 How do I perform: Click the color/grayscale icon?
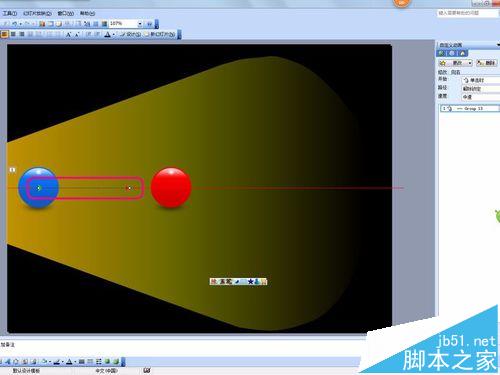point(104,24)
